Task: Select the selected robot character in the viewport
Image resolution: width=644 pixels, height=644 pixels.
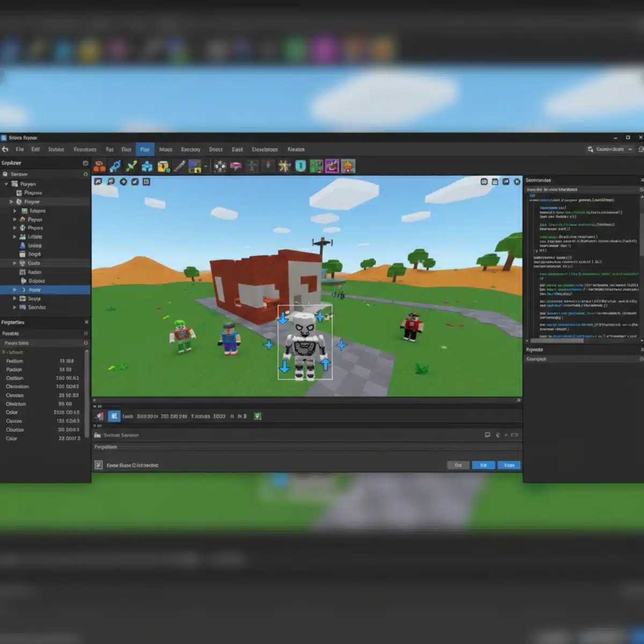Action: (x=305, y=343)
